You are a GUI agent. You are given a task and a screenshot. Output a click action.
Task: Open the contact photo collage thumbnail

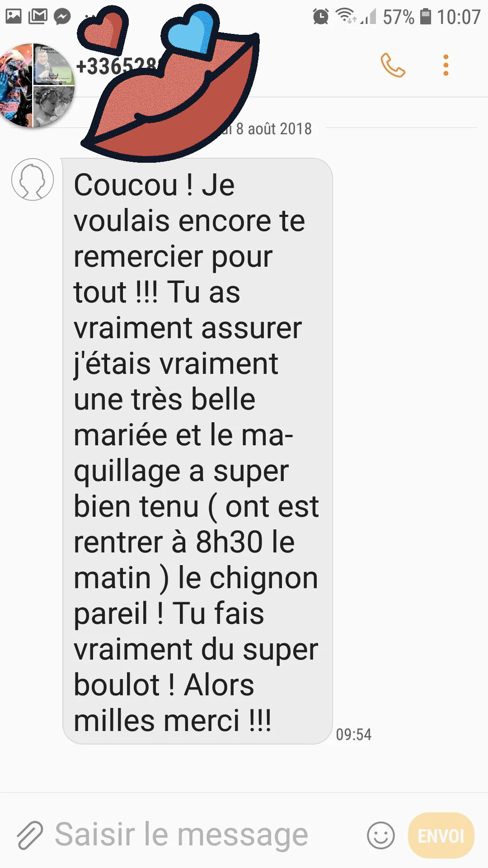click(36, 85)
